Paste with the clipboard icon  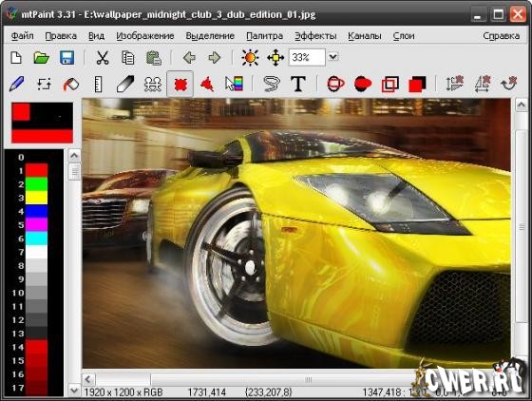tap(154, 58)
